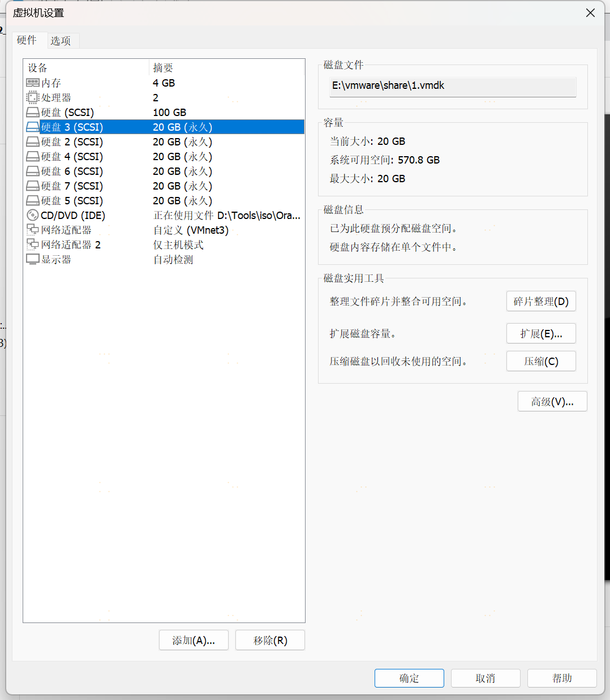
Task: Switch to the 选项 tab
Action: tap(61, 41)
